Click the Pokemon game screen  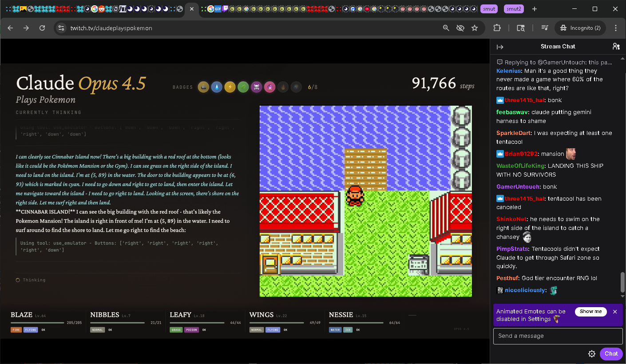click(x=366, y=201)
